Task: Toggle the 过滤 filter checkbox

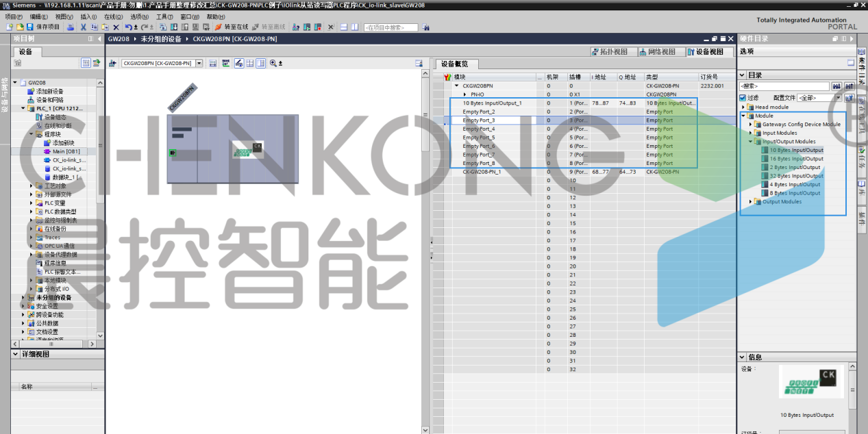Action: (743, 98)
